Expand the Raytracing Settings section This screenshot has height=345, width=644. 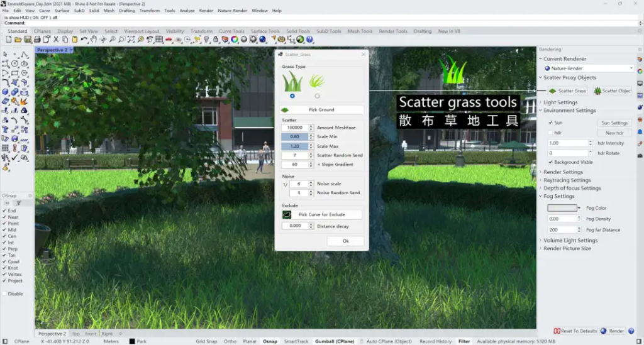coord(567,180)
